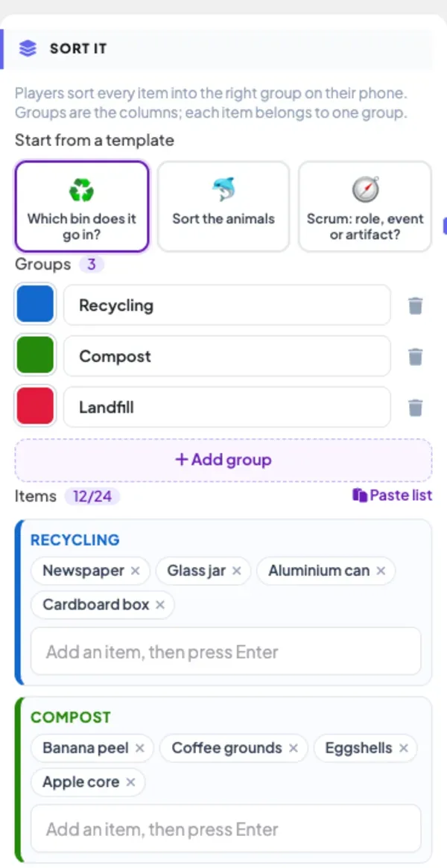Delete the Recycling group with trash icon
Image resolution: width=447 pixels, height=868 pixels.
point(416,305)
